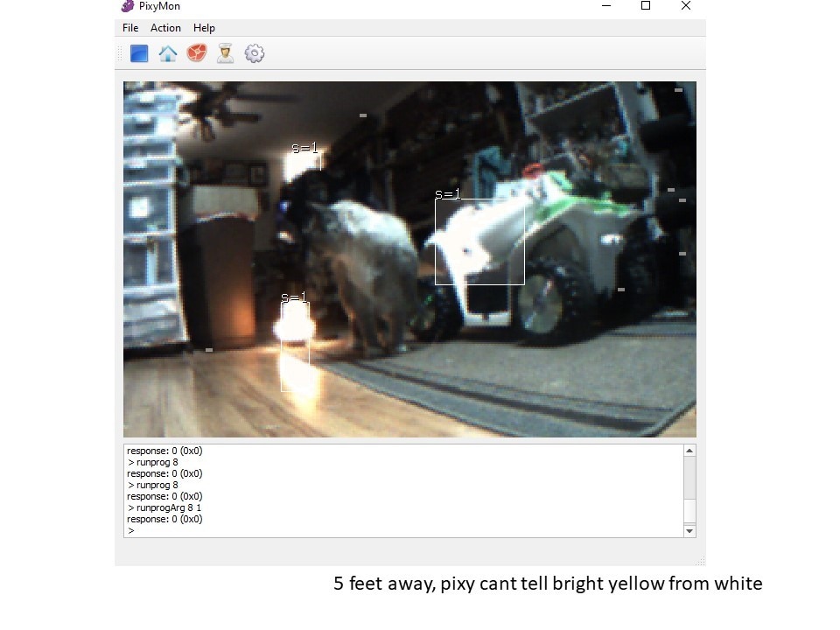Click the console scrollbar up arrow
This screenshot has width=840, height=630.
689,451
